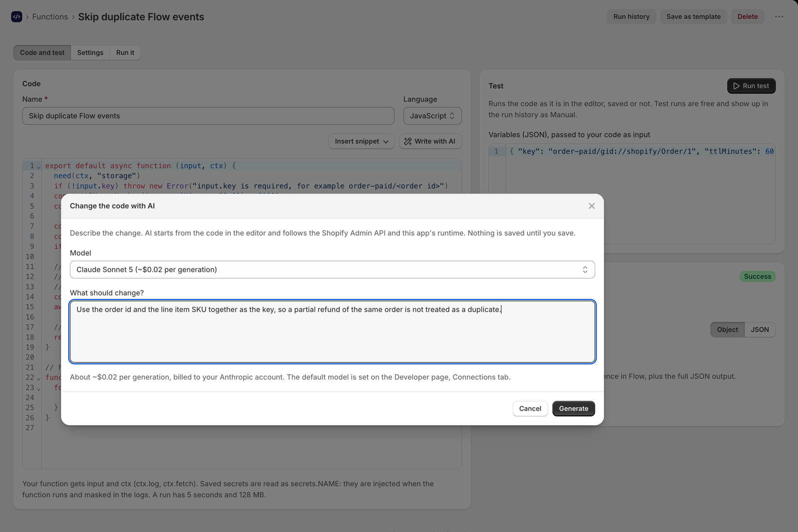This screenshot has height=532, width=798.
Task: Close the Change the code with AI dialog
Action: pyautogui.click(x=591, y=206)
